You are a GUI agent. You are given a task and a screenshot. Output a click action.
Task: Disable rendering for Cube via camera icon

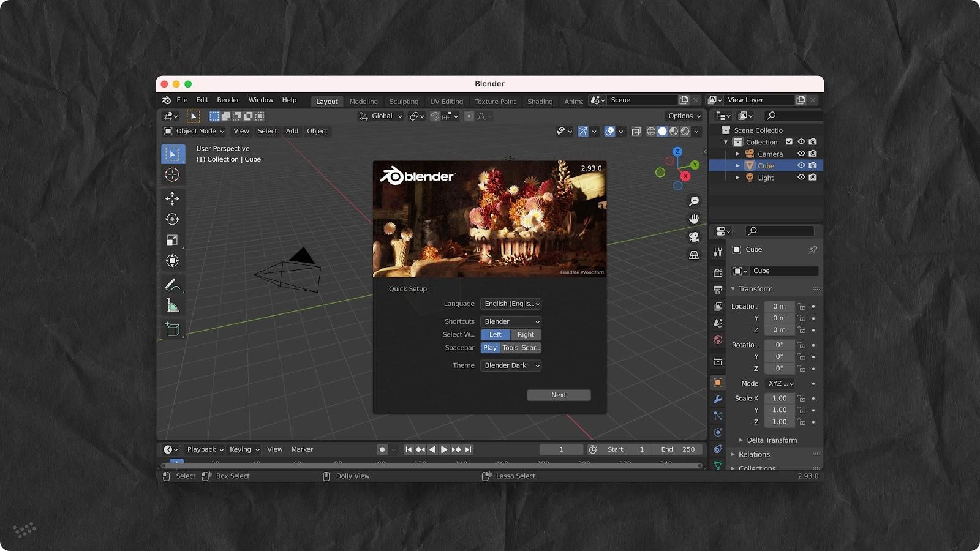coord(813,165)
